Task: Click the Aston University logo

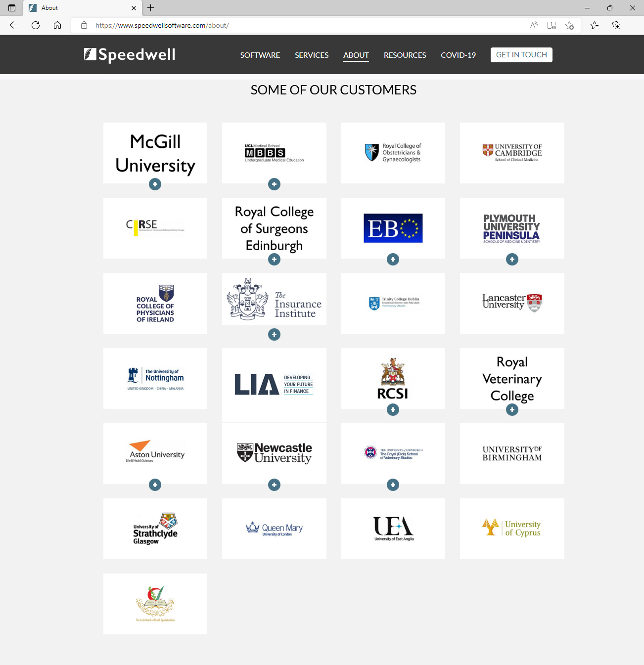Action: pos(155,454)
